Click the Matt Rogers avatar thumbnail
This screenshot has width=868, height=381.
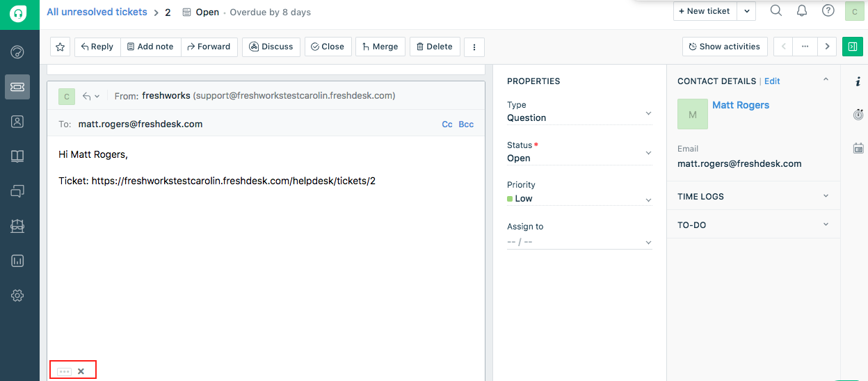click(693, 114)
